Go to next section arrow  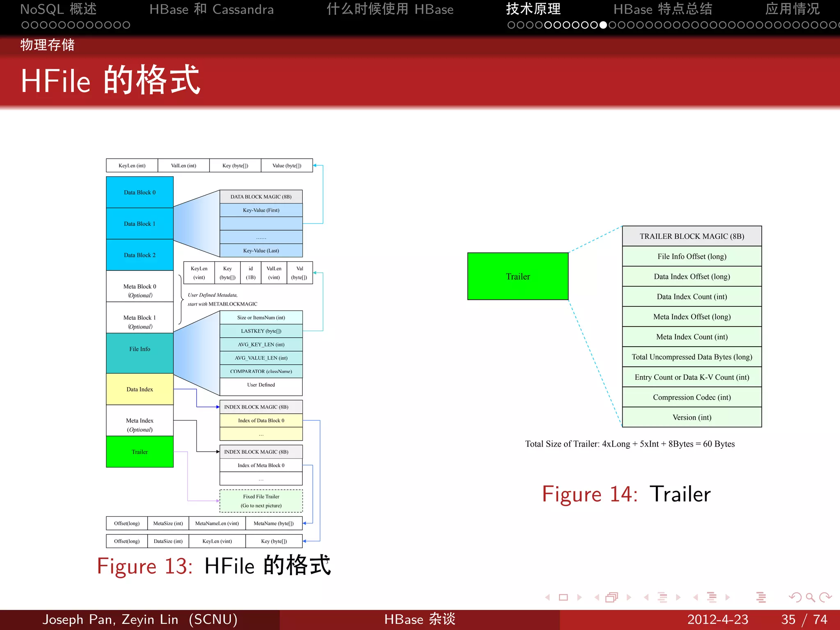point(728,597)
